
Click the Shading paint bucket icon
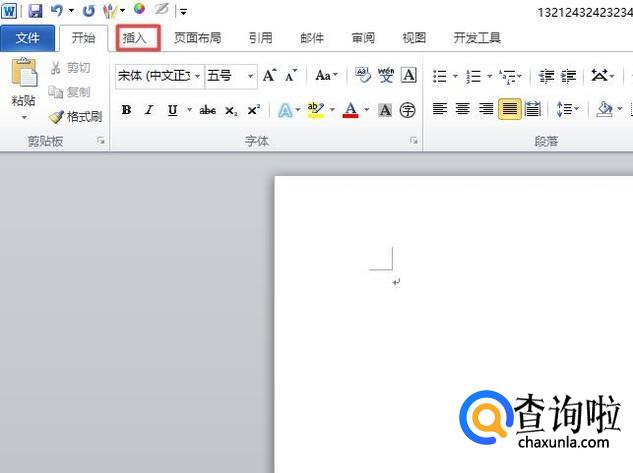[x=604, y=109]
